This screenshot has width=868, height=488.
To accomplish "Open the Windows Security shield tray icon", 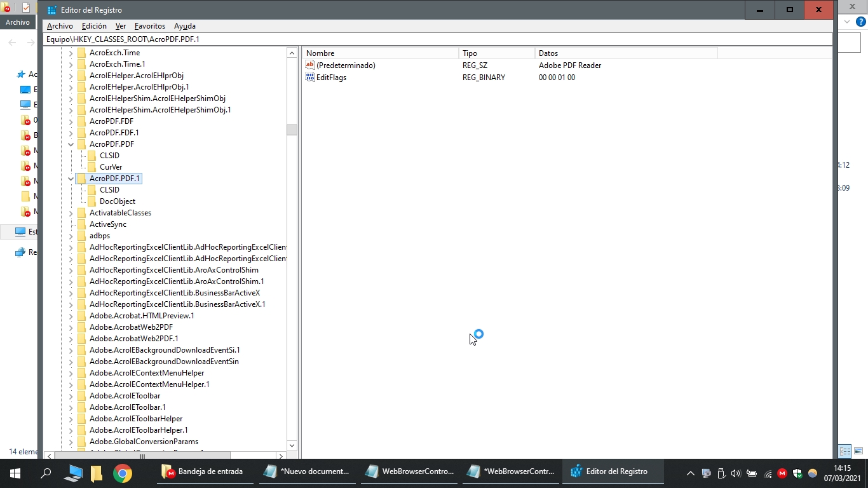I will [797, 473].
